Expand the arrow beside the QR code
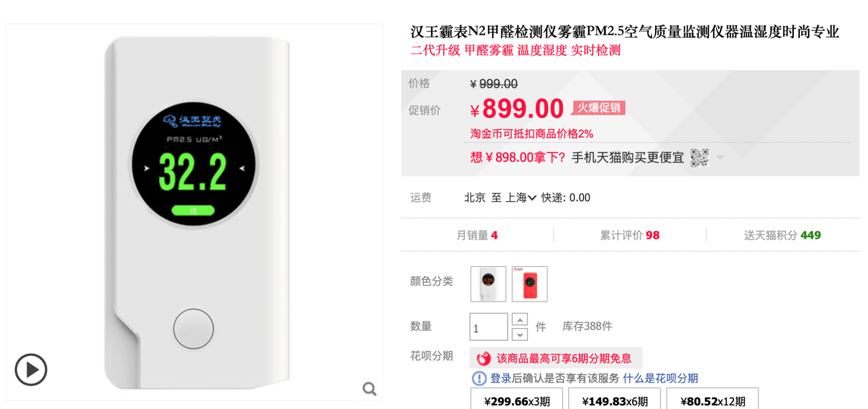 click(720, 158)
